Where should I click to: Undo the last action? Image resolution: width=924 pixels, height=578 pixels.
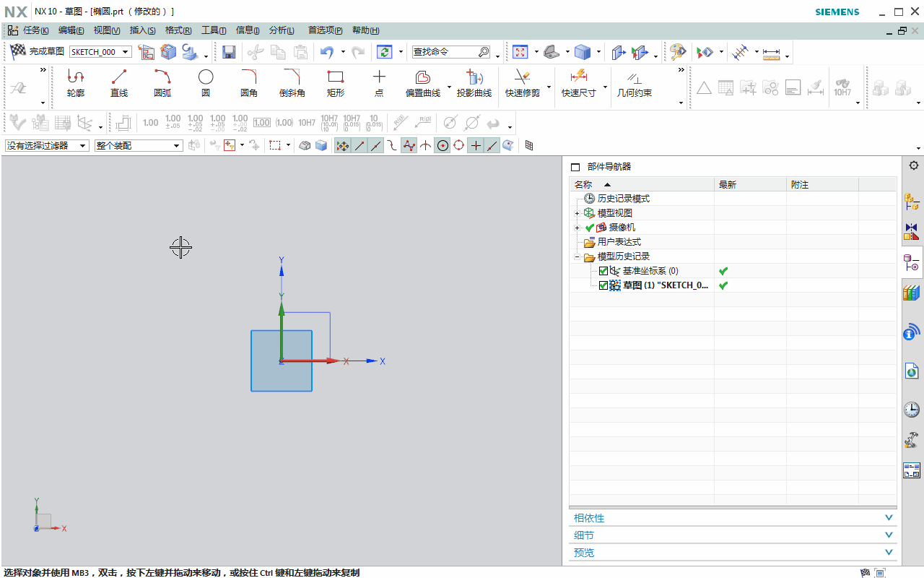tap(327, 52)
